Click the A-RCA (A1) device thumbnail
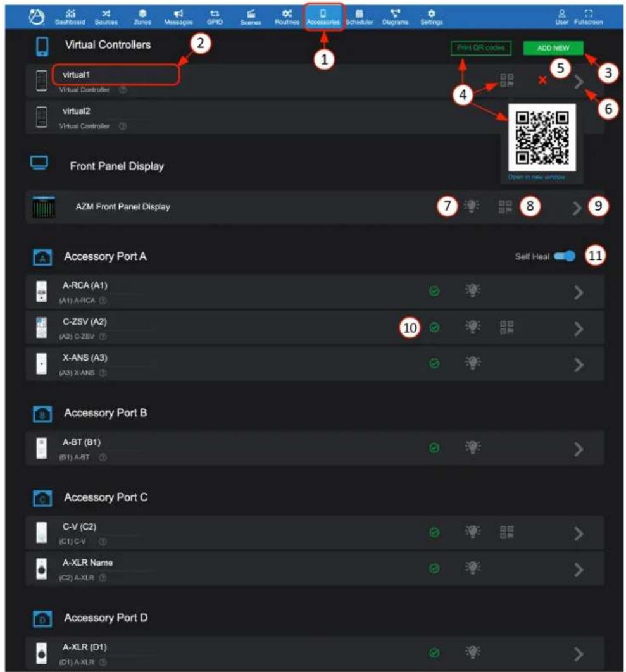The image size is (626, 672). [x=42, y=292]
